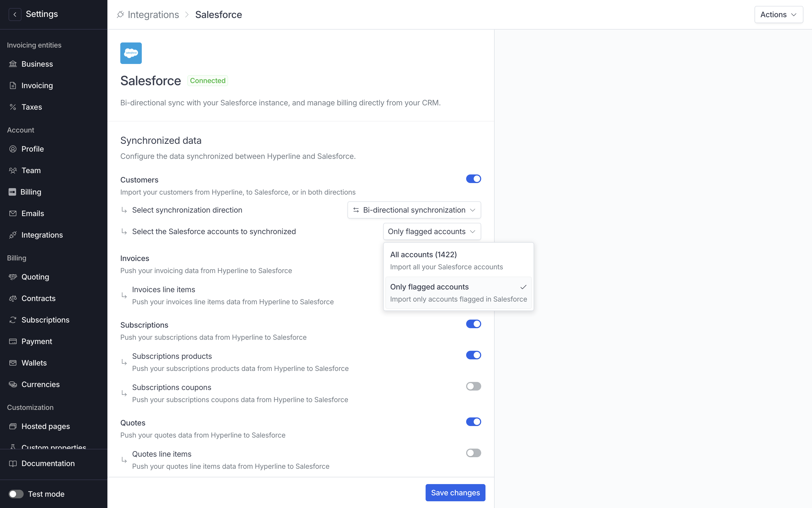
Task: Click the Salesforce cloud logo
Action: (x=131, y=53)
